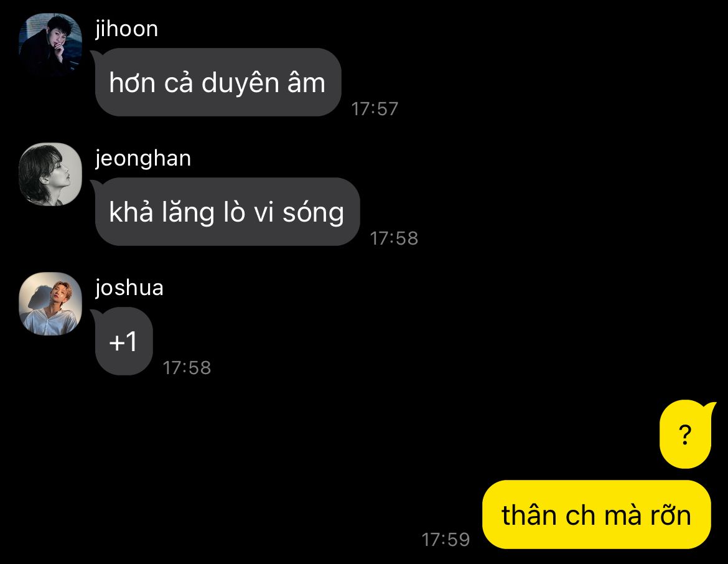The image size is (728, 564).
Task: Tap the joshua sender name
Action: tap(129, 288)
